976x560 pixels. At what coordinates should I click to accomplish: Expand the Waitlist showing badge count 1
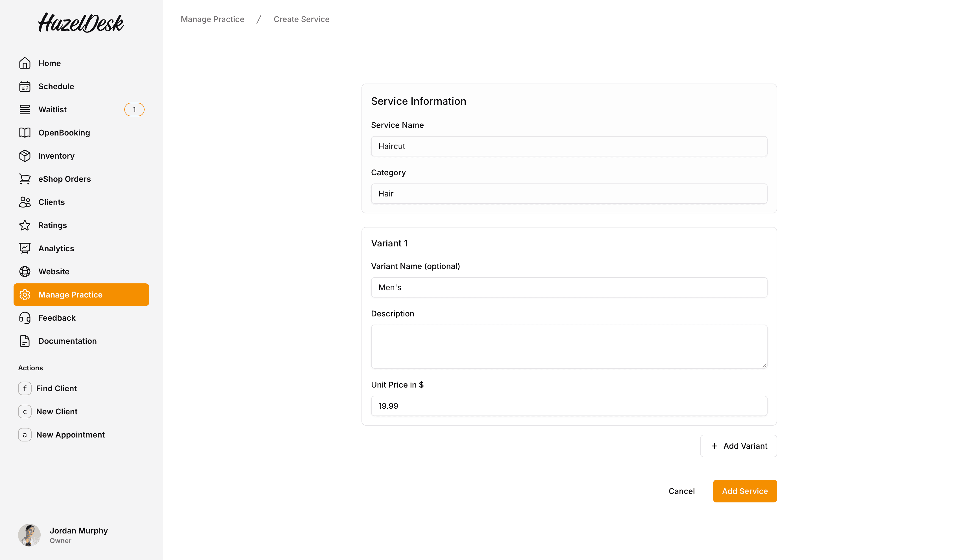pyautogui.click(x=134, y=109)
